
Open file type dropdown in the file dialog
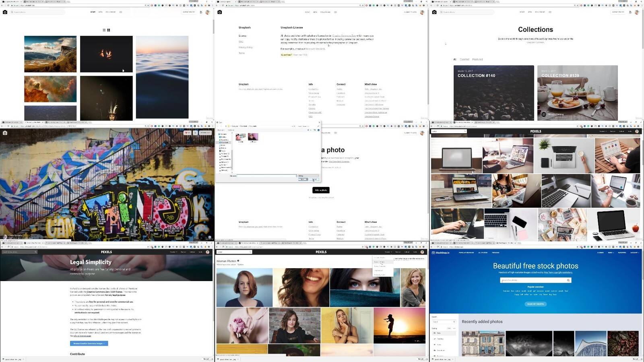pos(308,176)
